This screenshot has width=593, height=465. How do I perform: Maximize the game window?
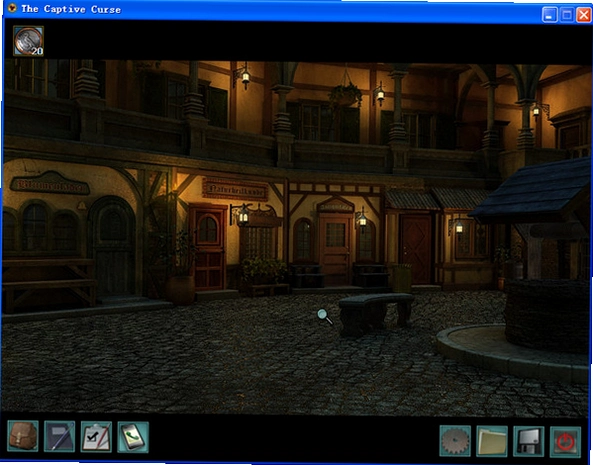[567, 15]
